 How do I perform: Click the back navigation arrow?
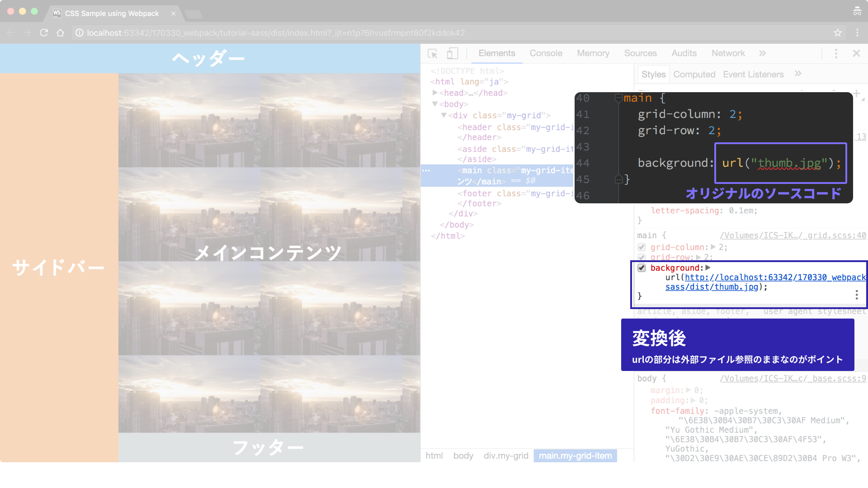tap(11, 33)
